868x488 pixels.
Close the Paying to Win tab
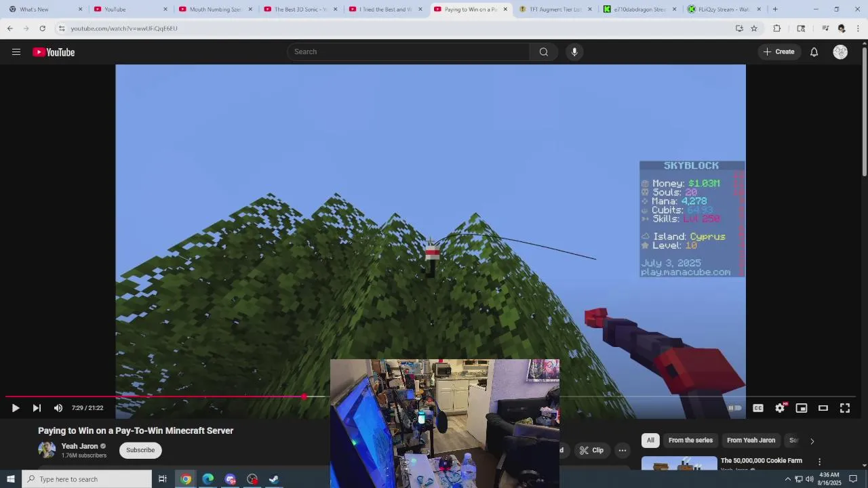tap(505, 9)
